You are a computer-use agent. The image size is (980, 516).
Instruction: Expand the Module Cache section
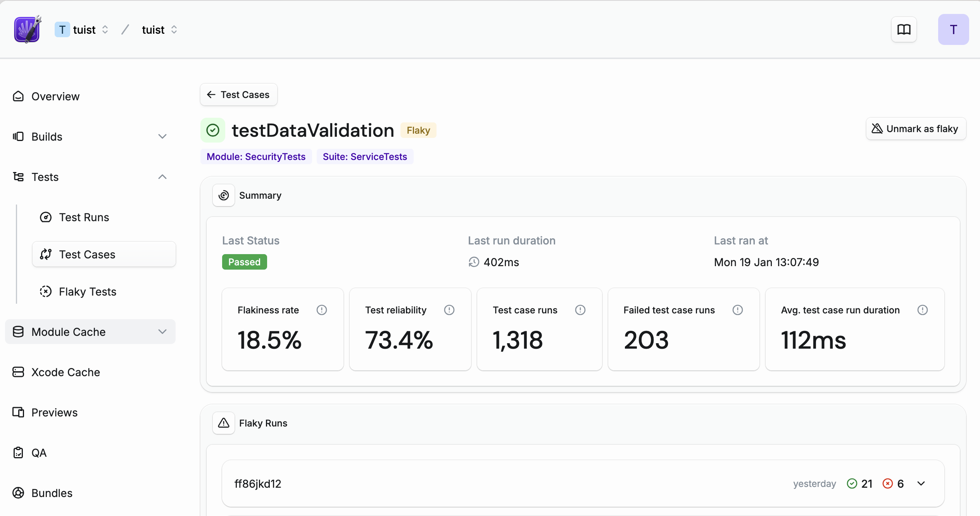click(162, 332)
